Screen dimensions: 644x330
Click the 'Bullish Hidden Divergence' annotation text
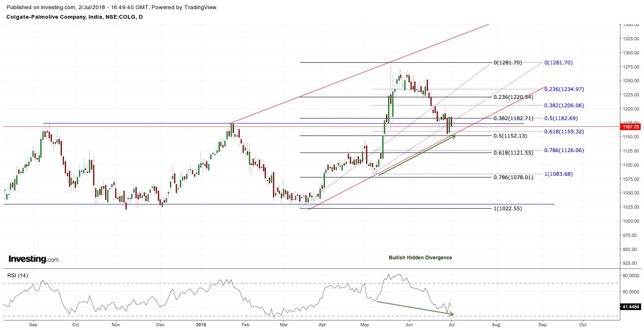pos(420,258)
